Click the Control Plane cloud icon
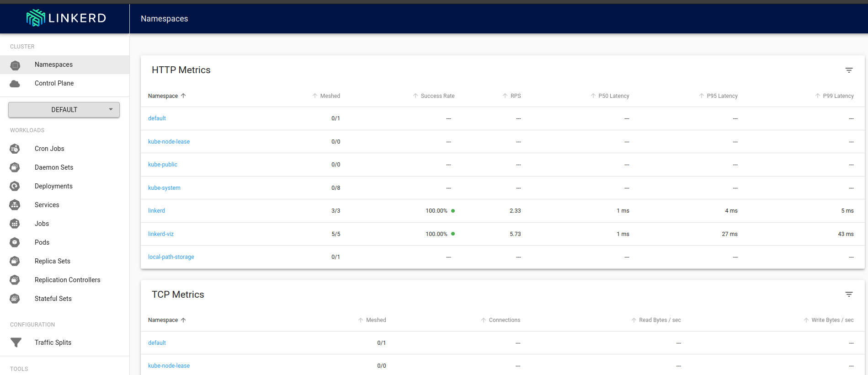 15,83
